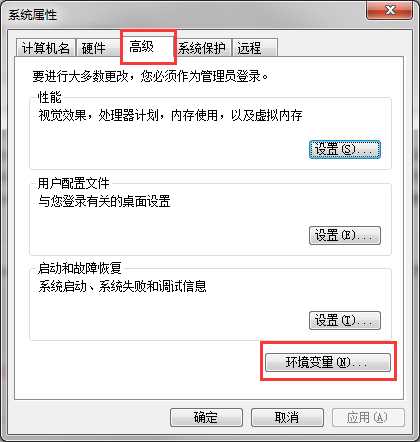
Task: Switch to the 计算机名 tab
Action: [x=46, y=48]
